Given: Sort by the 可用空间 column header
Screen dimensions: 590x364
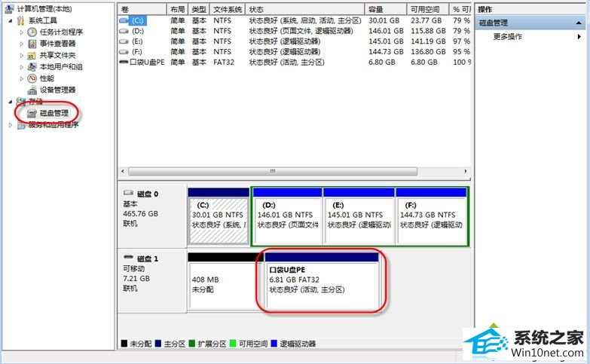Looking at the screenshot, I should click(x=428, y=9).
